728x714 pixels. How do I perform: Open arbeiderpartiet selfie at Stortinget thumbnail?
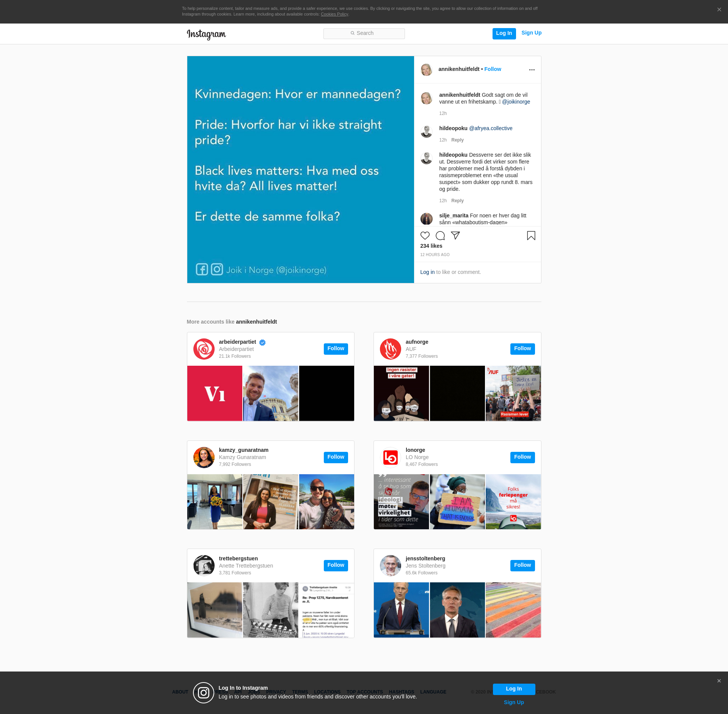(x=271, y=393)
